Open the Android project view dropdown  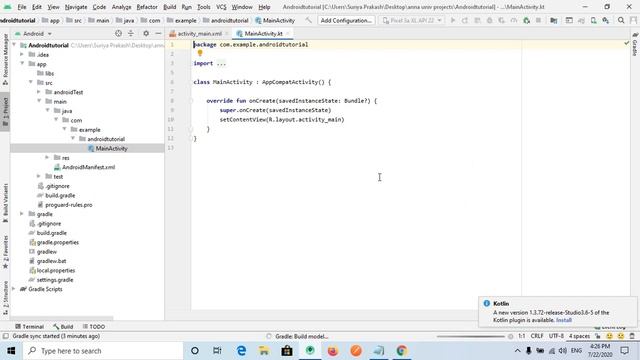pos(34,33)
